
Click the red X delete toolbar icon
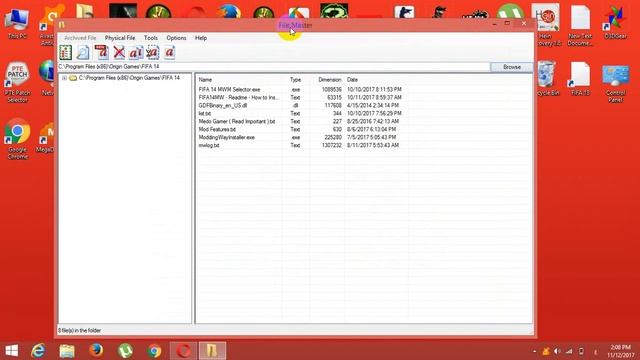119,52
